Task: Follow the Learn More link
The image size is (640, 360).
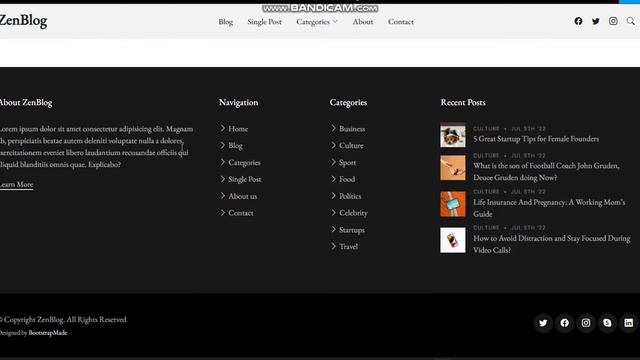Action: pos(16,184)
